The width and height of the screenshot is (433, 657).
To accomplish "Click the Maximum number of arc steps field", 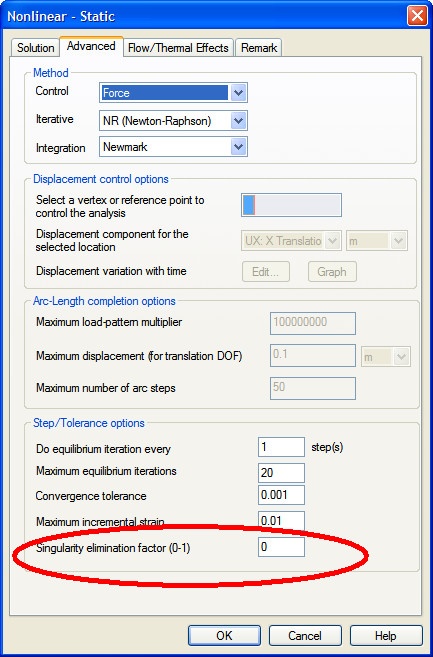I will (x=313, y=388).
